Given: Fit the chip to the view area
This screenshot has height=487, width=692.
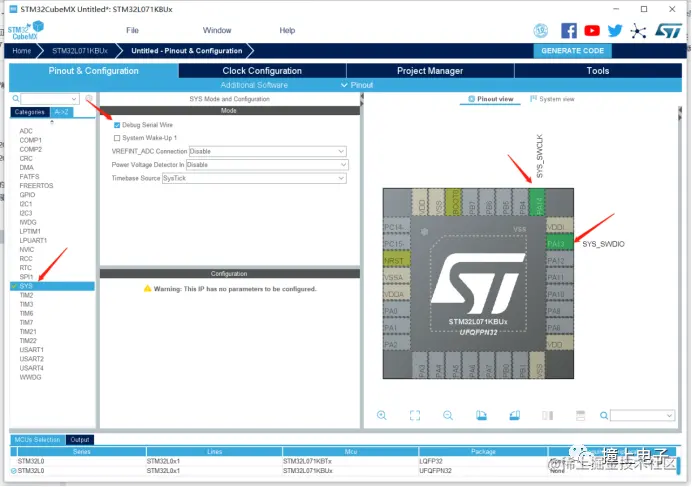Looking at the screenshot, I should click(415, 415).
